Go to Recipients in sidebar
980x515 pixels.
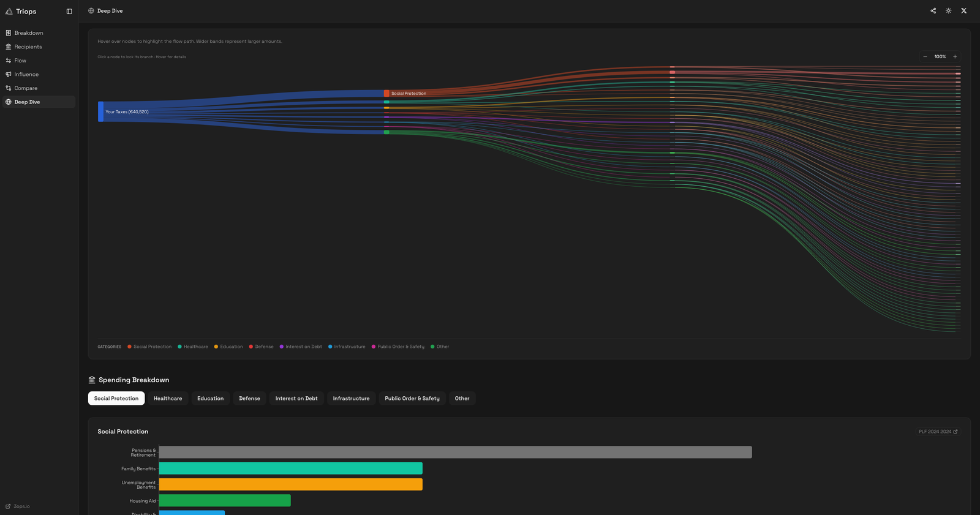point(28,47)
